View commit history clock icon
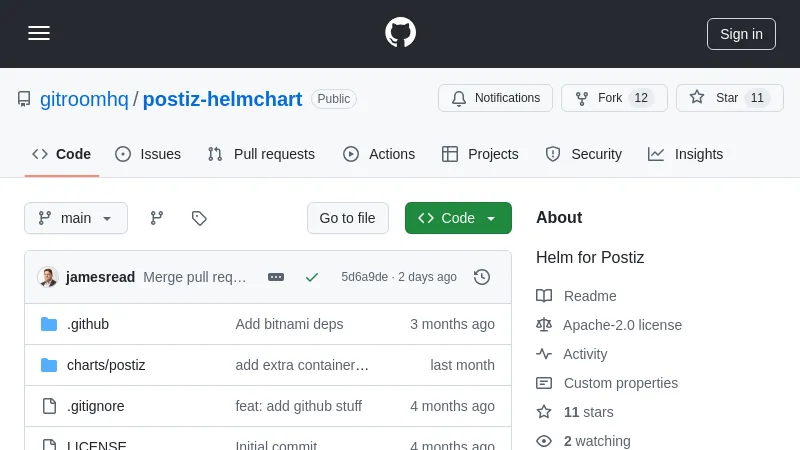The width and height of the screenshot is (800, 450). point(482,277)
